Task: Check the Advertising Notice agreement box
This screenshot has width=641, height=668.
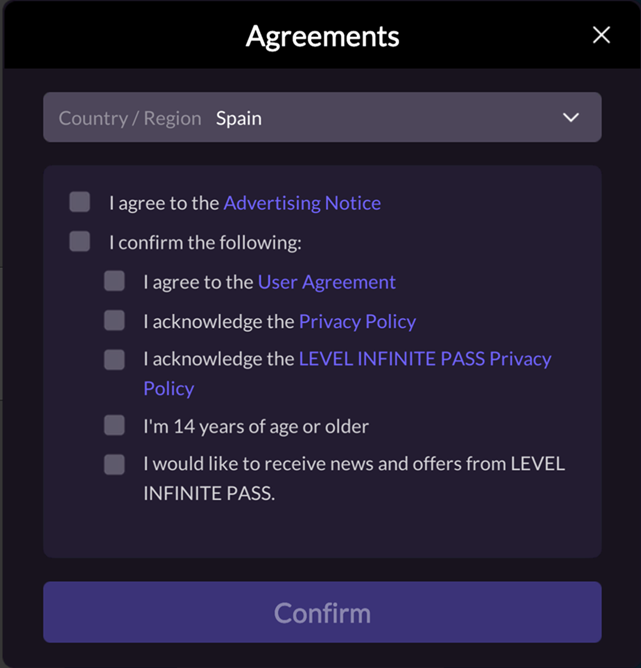Action: click(x=80, y=203)
